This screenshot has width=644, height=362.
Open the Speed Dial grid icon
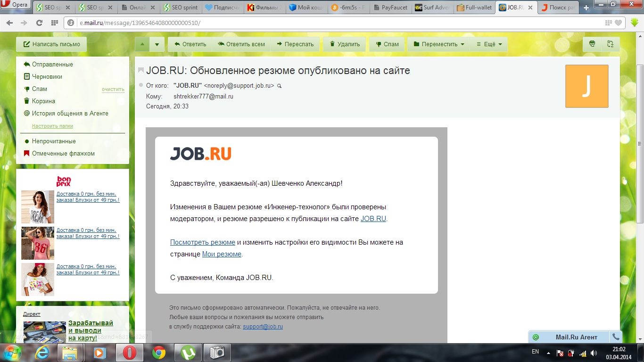[54, 23]
